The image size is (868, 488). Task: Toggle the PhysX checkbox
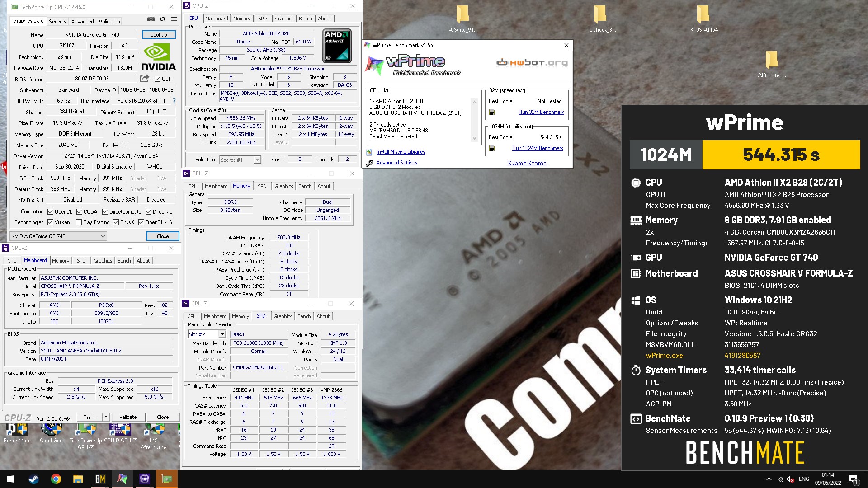coord(116,222)
